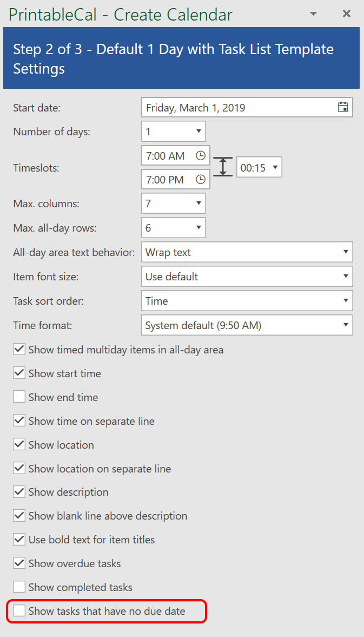
Task: Open the Start date calendar picker icon
Action: tap(342, 107)
